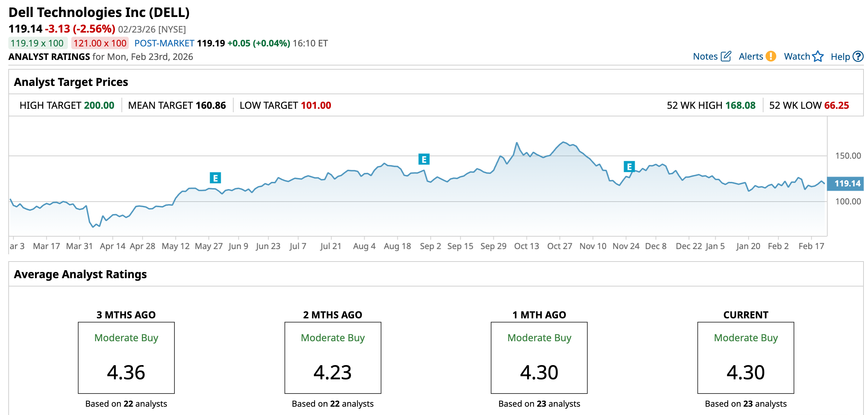The image size is (868, 415).
Task: Click the 119.14 current price flag
Action: [845, 184]
